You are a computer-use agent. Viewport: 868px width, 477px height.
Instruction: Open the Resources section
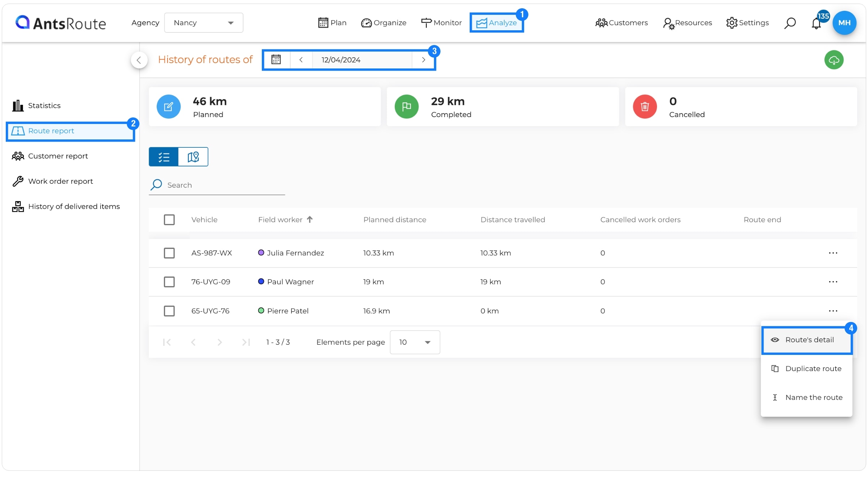point(688,23)
